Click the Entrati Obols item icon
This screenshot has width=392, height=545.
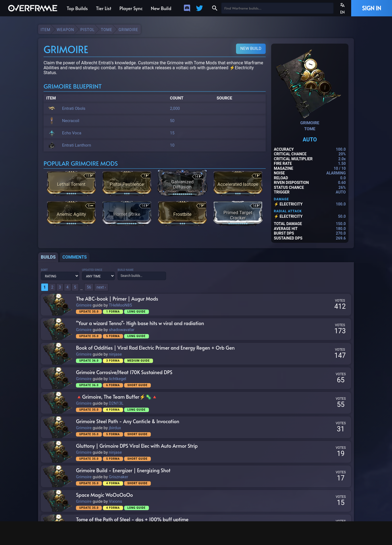[x=52, y=108]
